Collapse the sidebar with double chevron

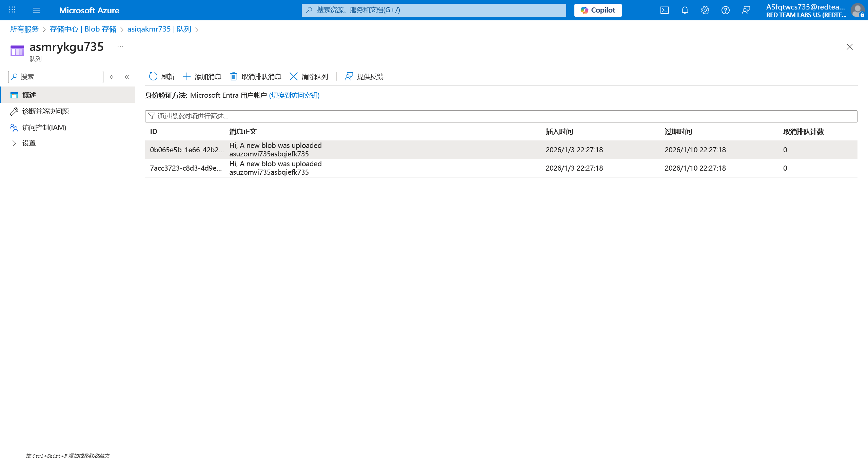(127, 77)
